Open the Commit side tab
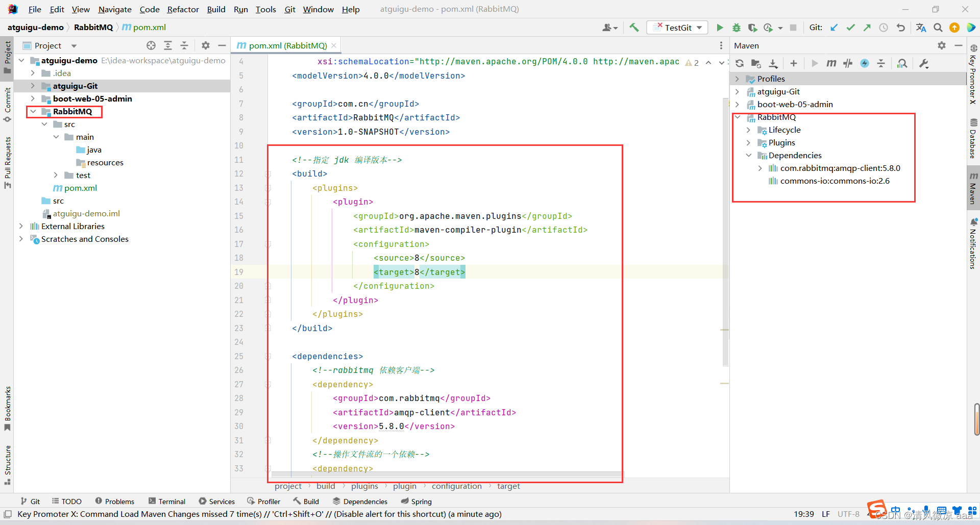 tap(7, 105)
